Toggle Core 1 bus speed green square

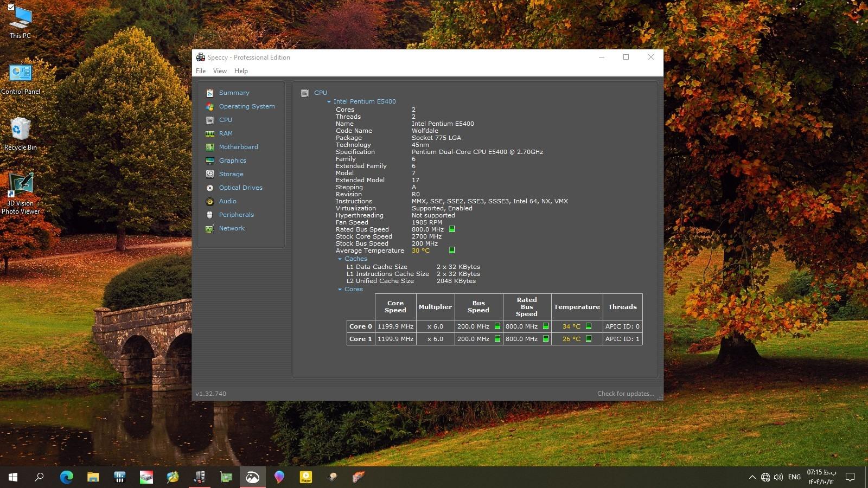point(497,339)
